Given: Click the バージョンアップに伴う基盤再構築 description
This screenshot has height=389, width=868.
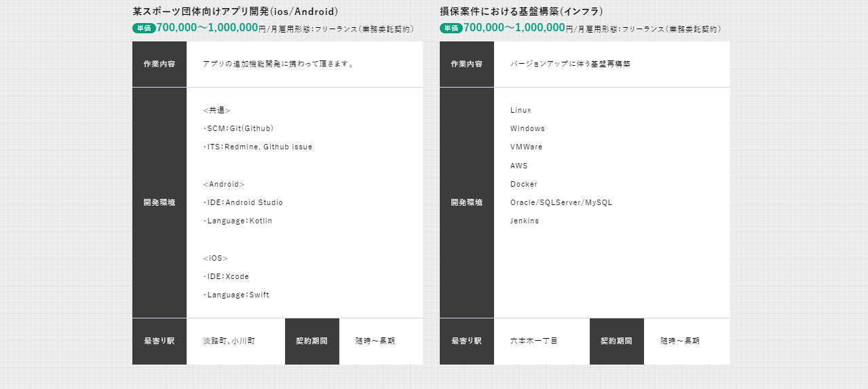Looking at the screenshot, I should pyautogui.click(x=570, y=64).
